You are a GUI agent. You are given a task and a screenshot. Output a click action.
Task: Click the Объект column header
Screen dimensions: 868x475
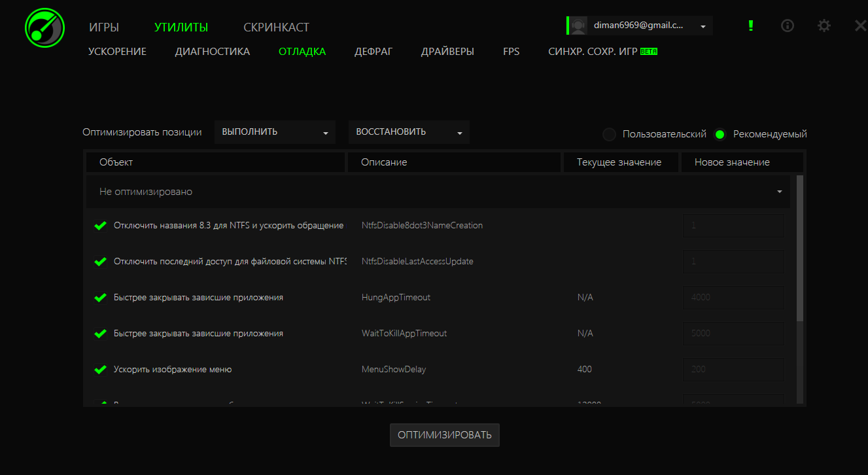215,162
